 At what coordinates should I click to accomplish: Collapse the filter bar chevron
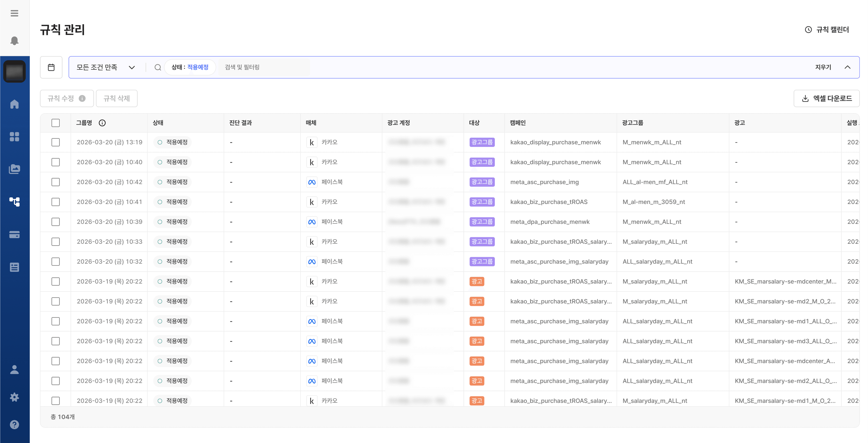tap(847, 67)
